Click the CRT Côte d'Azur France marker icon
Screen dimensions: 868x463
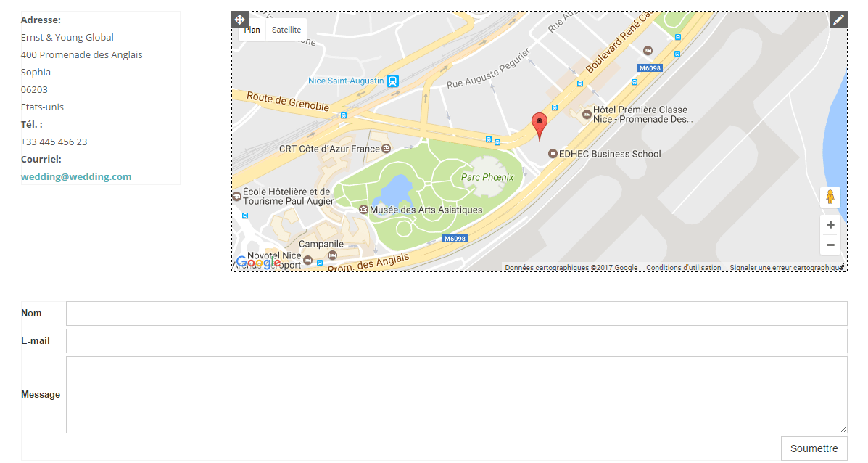[x=386, y=149]
